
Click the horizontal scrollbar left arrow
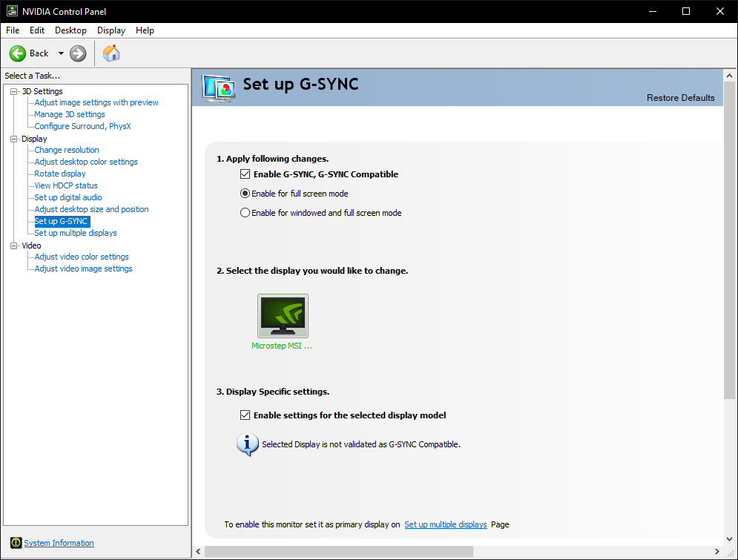(198, 552)
